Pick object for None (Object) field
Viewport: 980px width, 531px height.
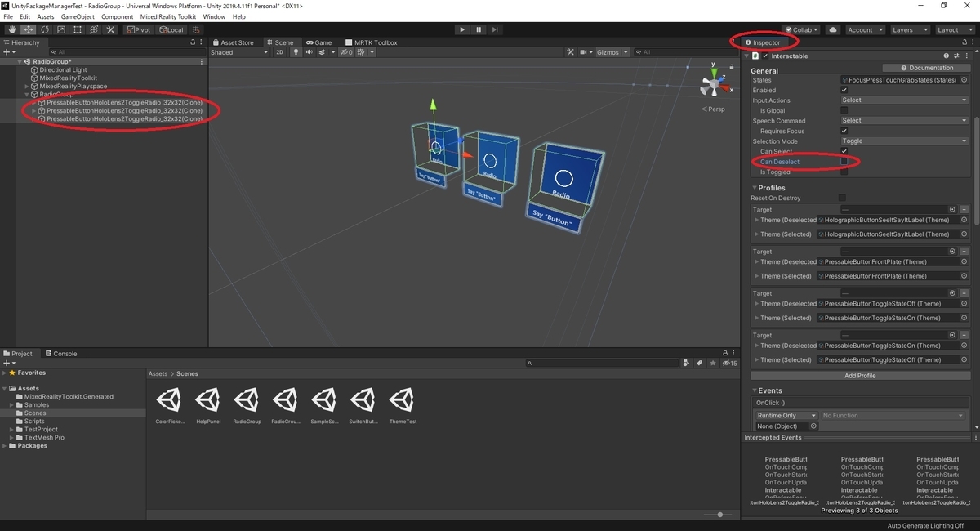click(x=813, y=426)
